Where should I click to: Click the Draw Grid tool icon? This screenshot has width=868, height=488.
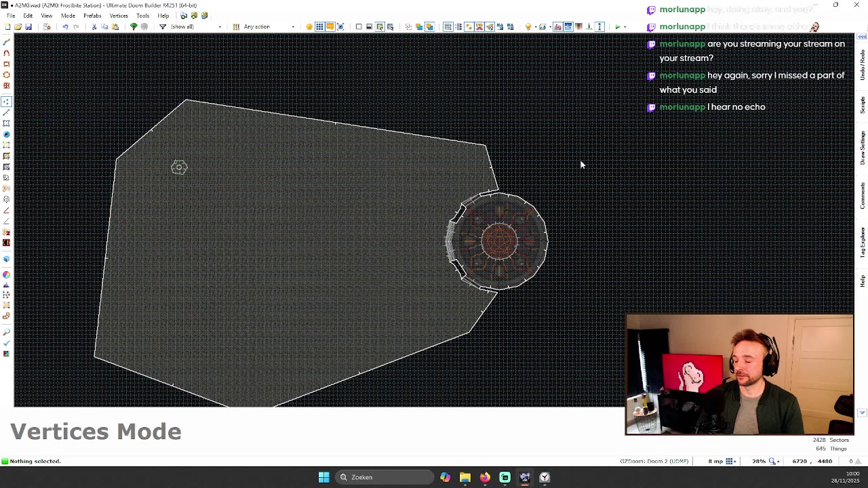click(x=7, y=85)
